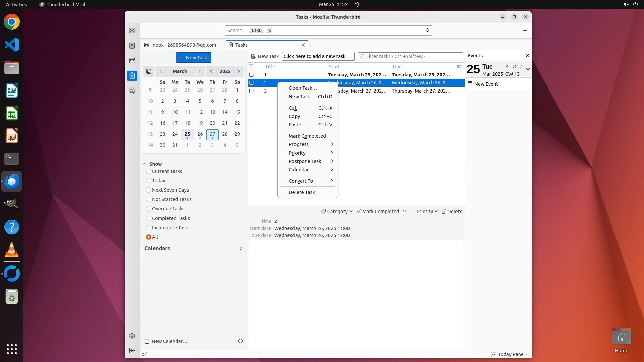
Task: Click the calendar synchronize refresh icon
Action: (240, 341)
